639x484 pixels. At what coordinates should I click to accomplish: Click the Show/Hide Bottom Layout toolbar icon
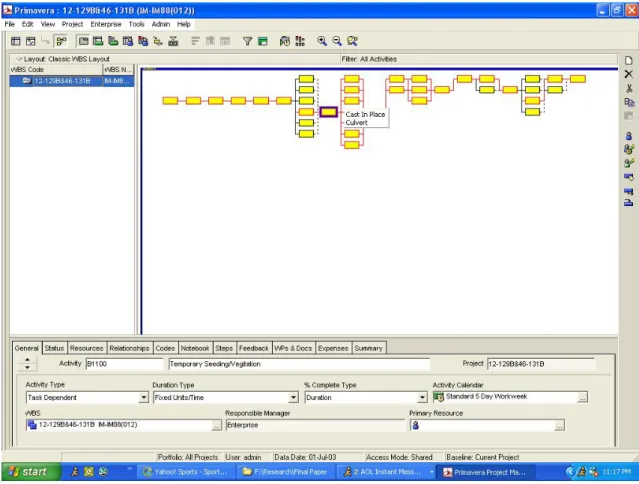point(83,41)
